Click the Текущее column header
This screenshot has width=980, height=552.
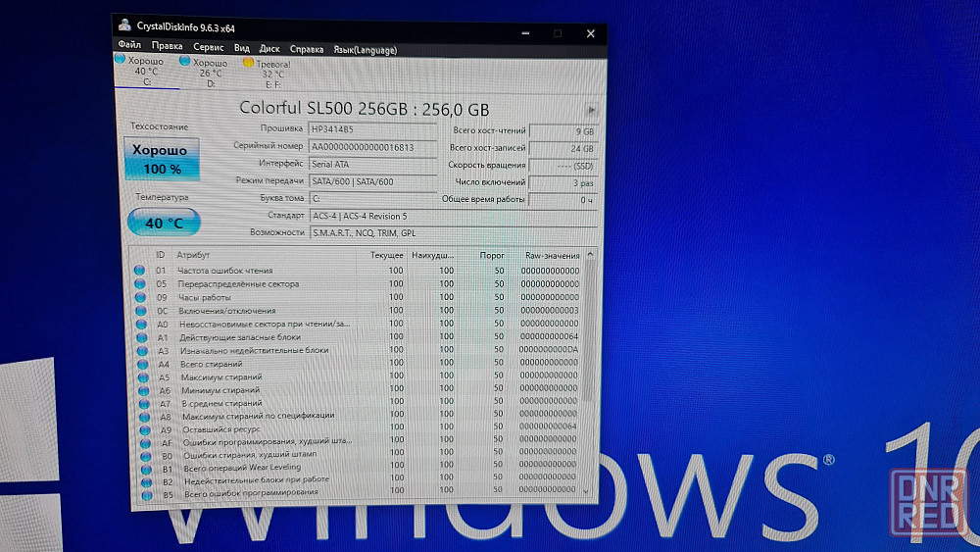tap(387, 255)
